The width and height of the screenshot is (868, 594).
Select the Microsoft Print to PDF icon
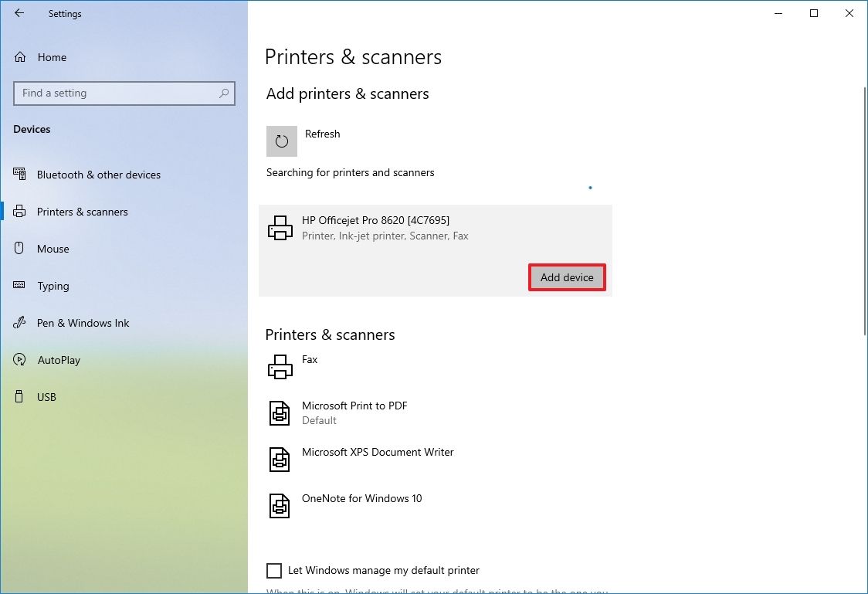(279, 413)
